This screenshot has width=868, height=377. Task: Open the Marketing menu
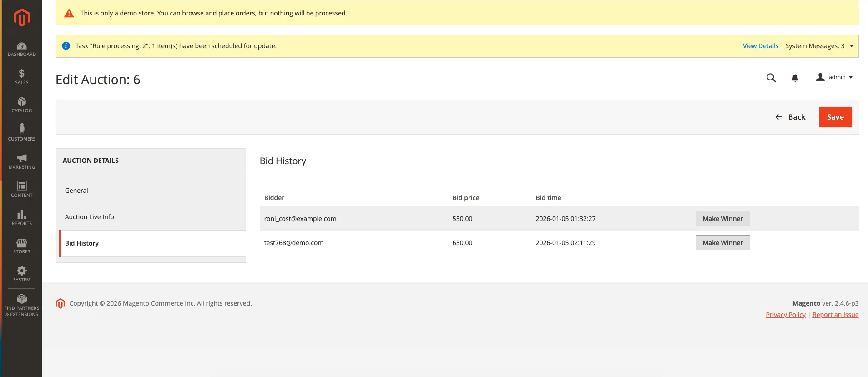point(22,161)
